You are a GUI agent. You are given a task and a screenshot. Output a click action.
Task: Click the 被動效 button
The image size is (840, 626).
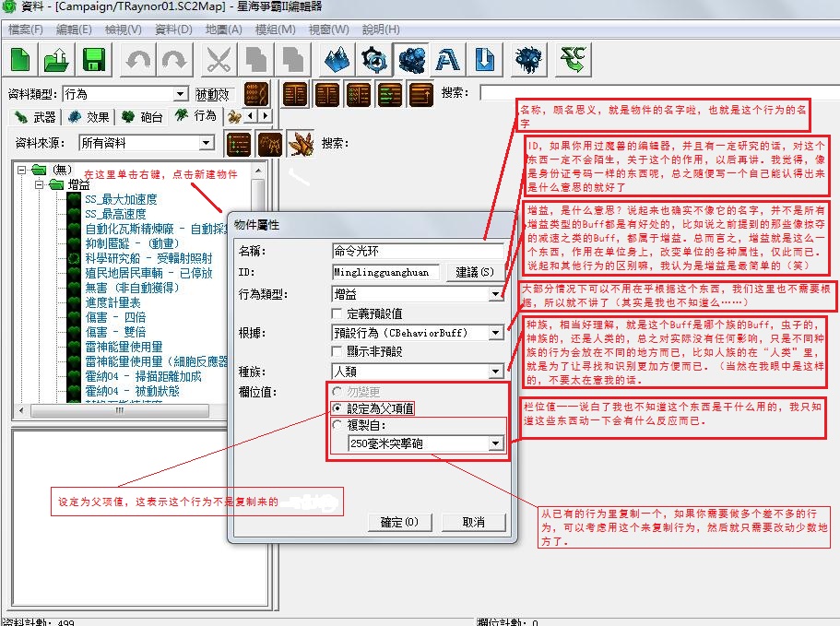click(x=213, y=95)
